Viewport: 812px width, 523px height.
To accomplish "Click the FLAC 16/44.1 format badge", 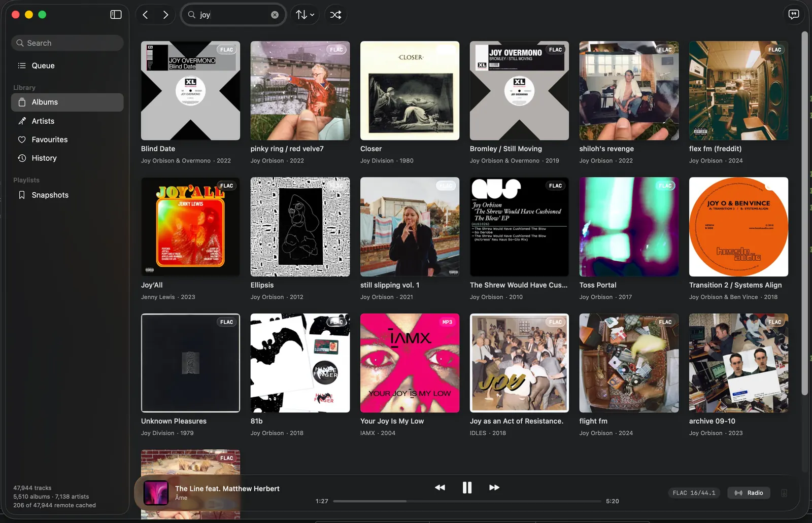I will 694,493.
